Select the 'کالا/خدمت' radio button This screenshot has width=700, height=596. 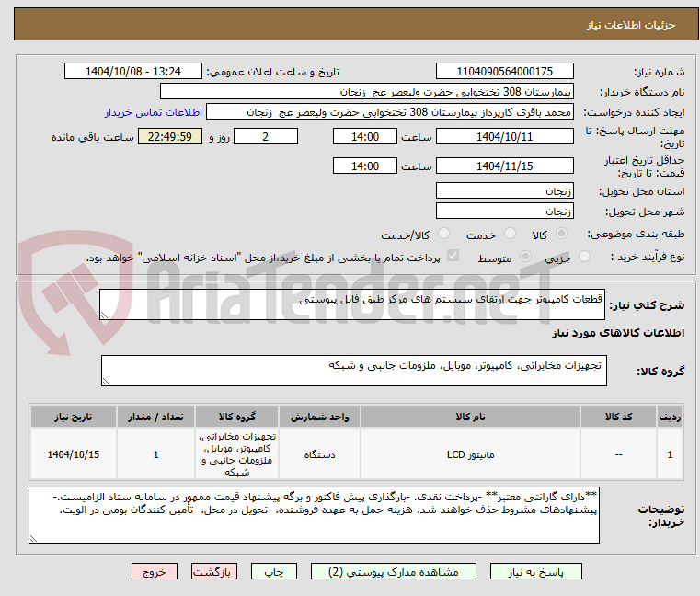tap(443, 234)
